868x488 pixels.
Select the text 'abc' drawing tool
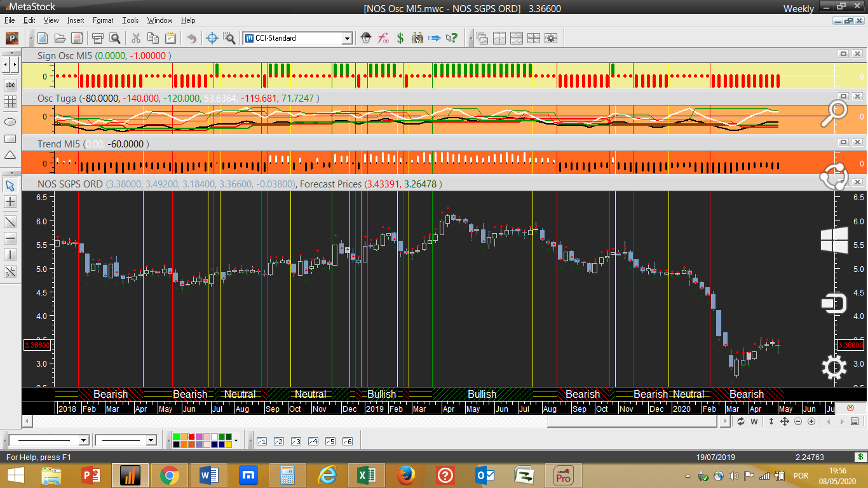click(x=10, y=85)
